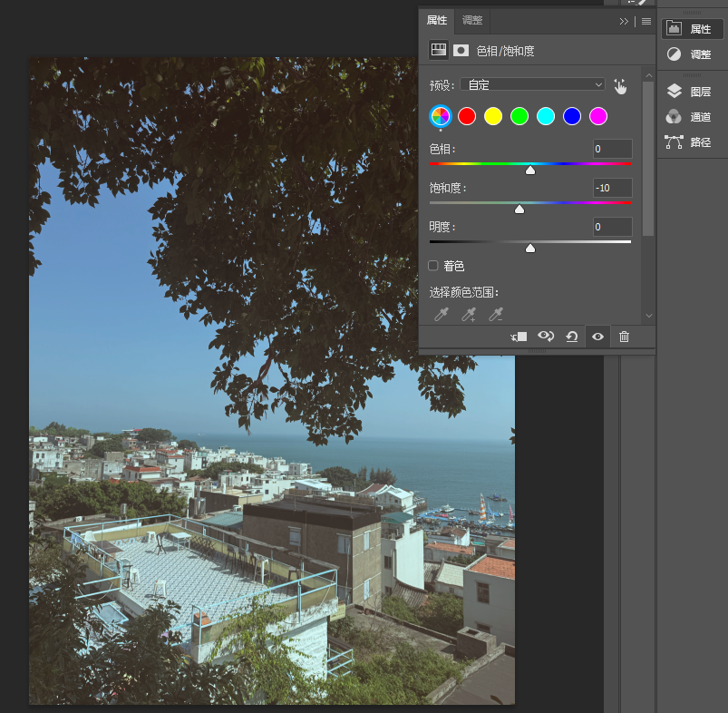Switch to the 调整 tab
The height and width of the screenshot is (713, 728).
coord(472,21)
